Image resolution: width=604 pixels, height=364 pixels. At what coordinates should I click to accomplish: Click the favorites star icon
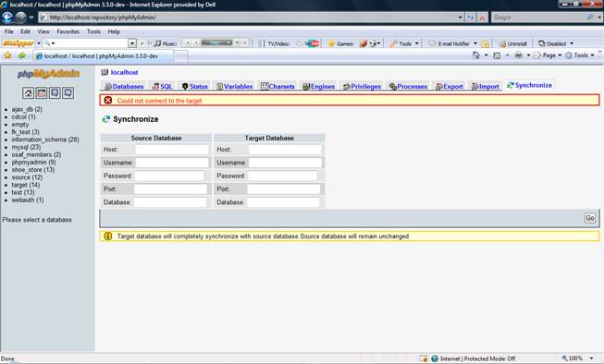click(x=7, y=55)
